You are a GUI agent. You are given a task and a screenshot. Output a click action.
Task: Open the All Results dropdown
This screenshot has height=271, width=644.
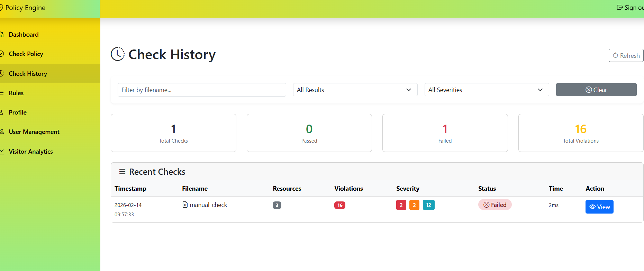click(x=355, y=90)
